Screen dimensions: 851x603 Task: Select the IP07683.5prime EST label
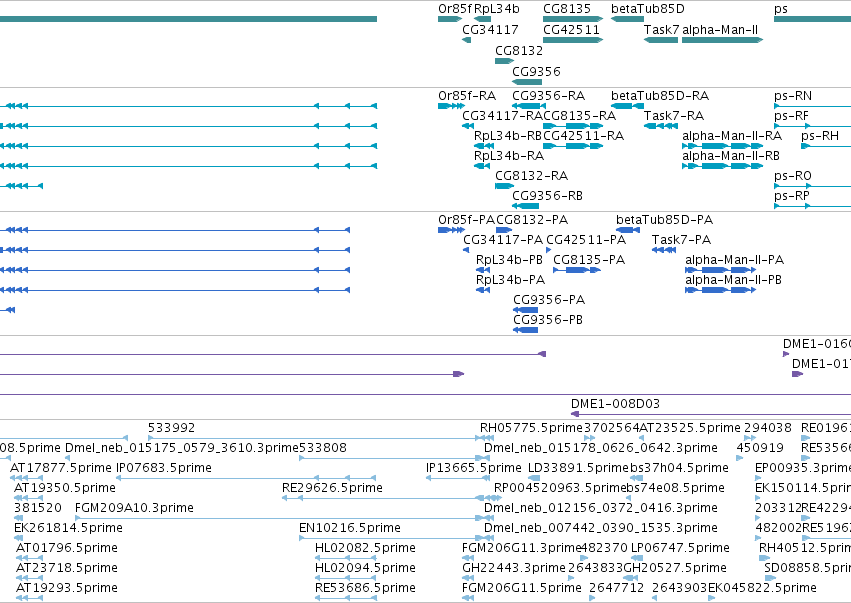tap(164, 468)
